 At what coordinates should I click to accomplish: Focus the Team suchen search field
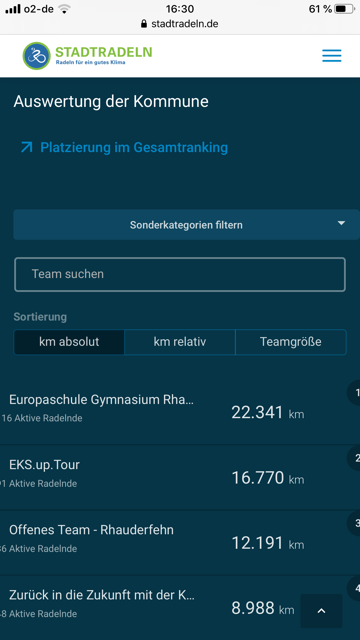coord(180,274)
